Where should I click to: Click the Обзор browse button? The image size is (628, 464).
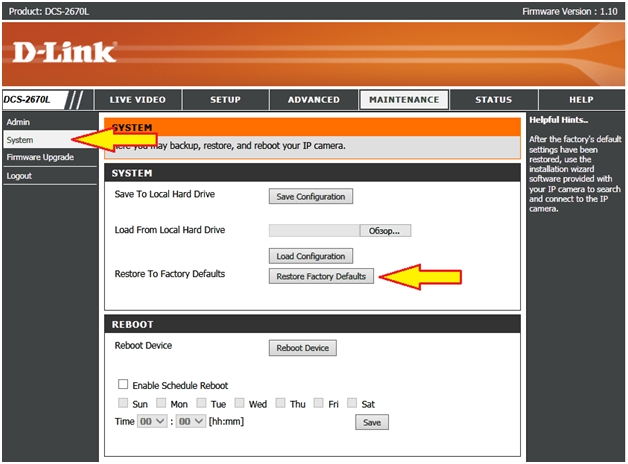(x=385, y=230)
